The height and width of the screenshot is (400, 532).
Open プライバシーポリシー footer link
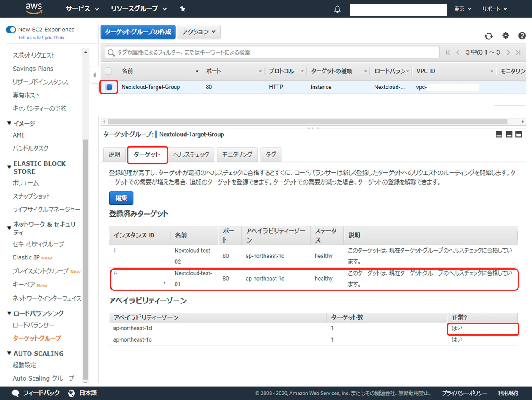click(465, 393)
